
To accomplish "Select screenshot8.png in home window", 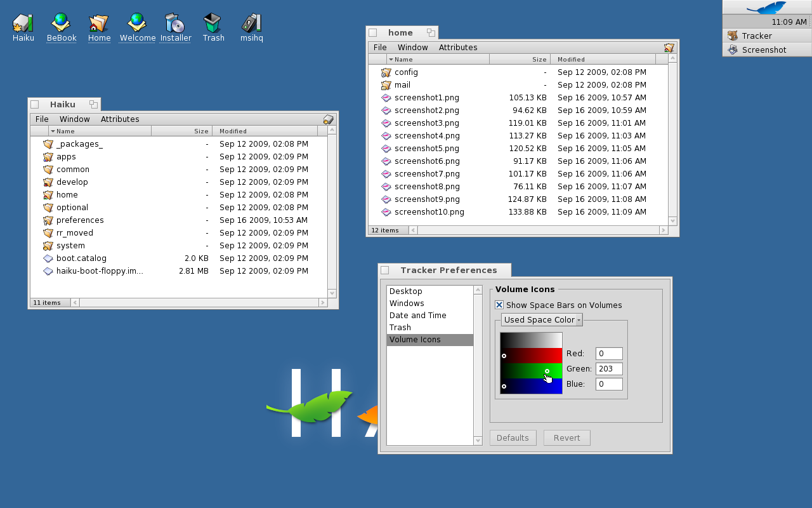I will [518, 187].
